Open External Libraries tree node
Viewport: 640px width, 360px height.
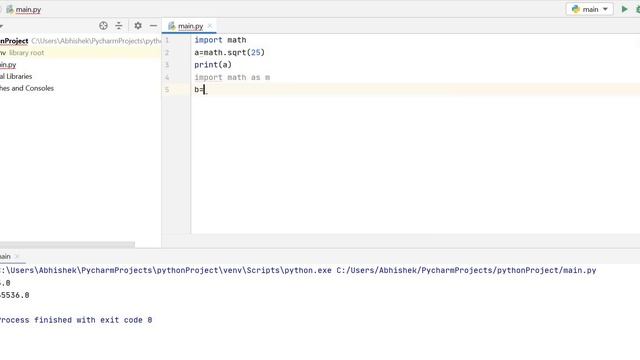pyautogui.click(x=16, y=76)
